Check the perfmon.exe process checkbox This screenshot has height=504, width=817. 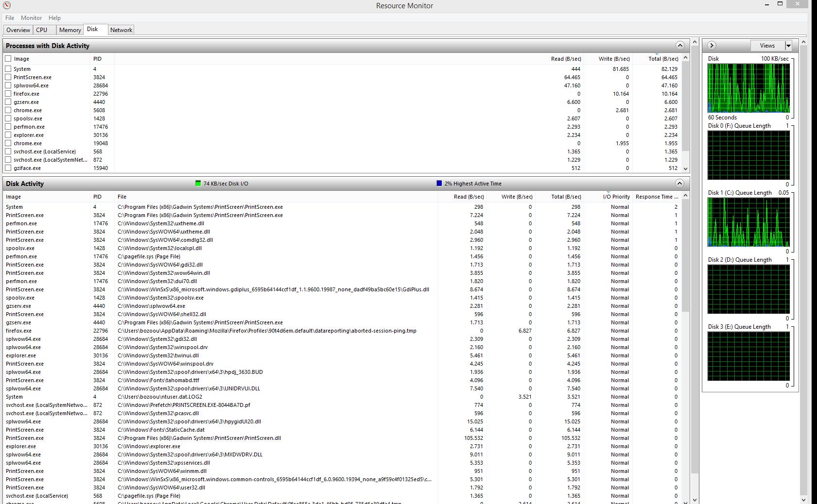pyautogui.click(x=8, y=127)
